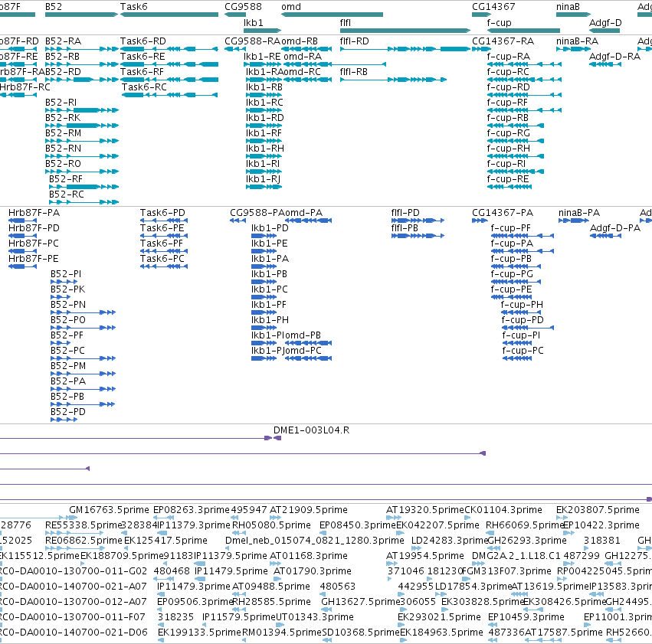
Task: Select the Task6 gene label
Action: (x=133, y=7)
